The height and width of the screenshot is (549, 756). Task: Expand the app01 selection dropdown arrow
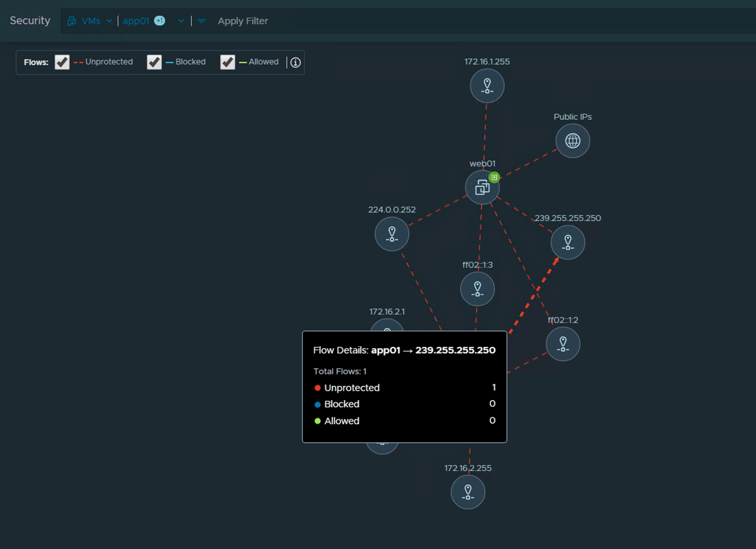pyautogui.click(x=181, y=21)
